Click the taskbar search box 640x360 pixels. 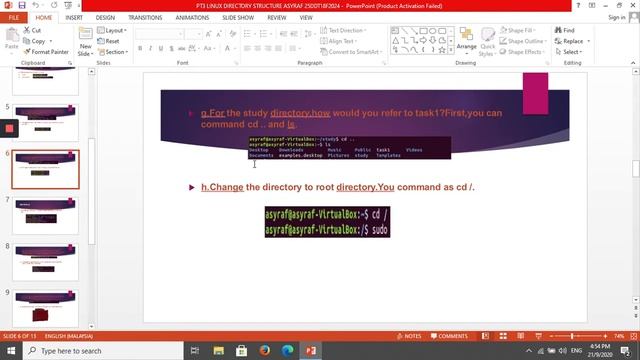(103, 351)
